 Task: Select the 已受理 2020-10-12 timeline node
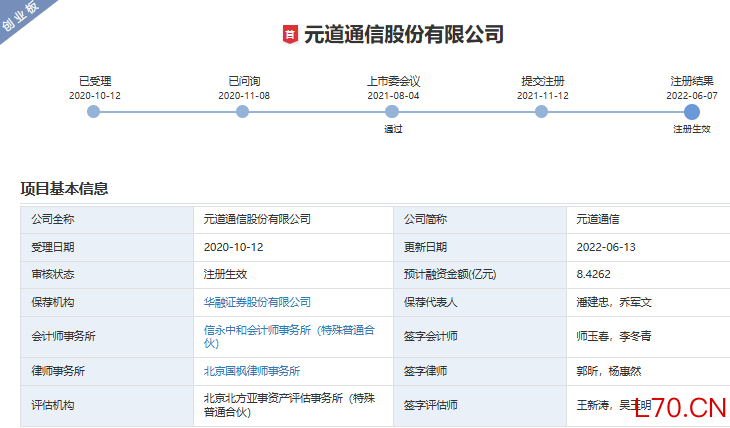(94, 112)
